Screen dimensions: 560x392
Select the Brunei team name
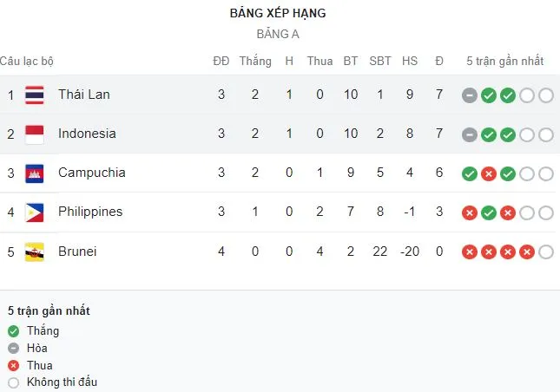[77, 252]
